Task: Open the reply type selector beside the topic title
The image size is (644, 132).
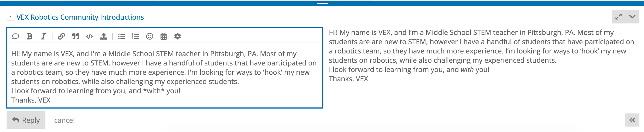Action: click(10, 17)
